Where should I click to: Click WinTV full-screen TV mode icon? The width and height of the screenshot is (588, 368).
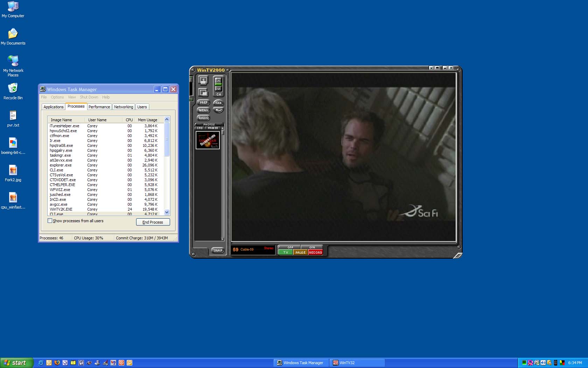(x=203, y=81)
